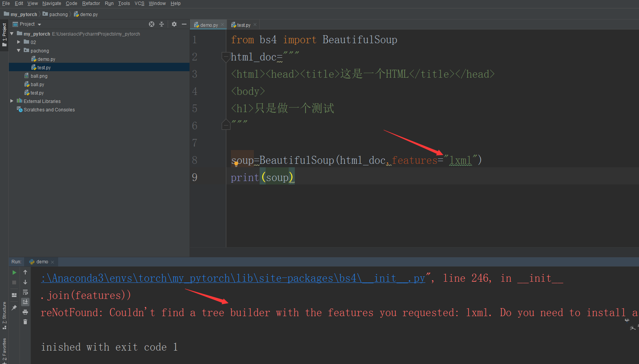Viewport: 639px width, 364px height.
Task: Toggle Scroll to End in Run console
Action: click(x=25, y=302)
